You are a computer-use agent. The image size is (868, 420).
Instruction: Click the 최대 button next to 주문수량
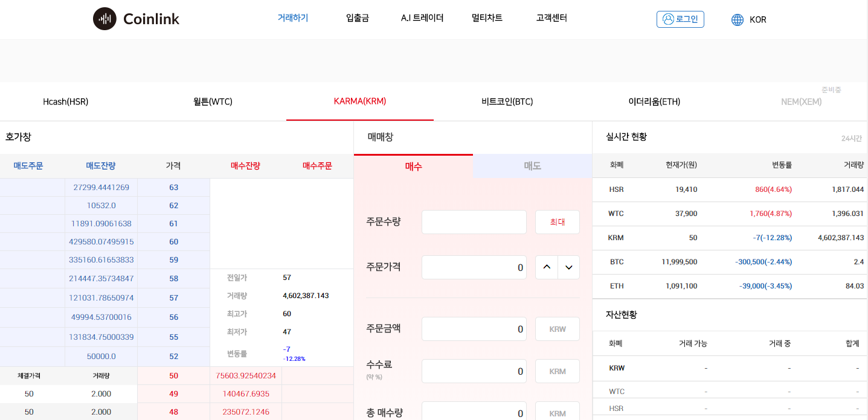click(557, 221)
